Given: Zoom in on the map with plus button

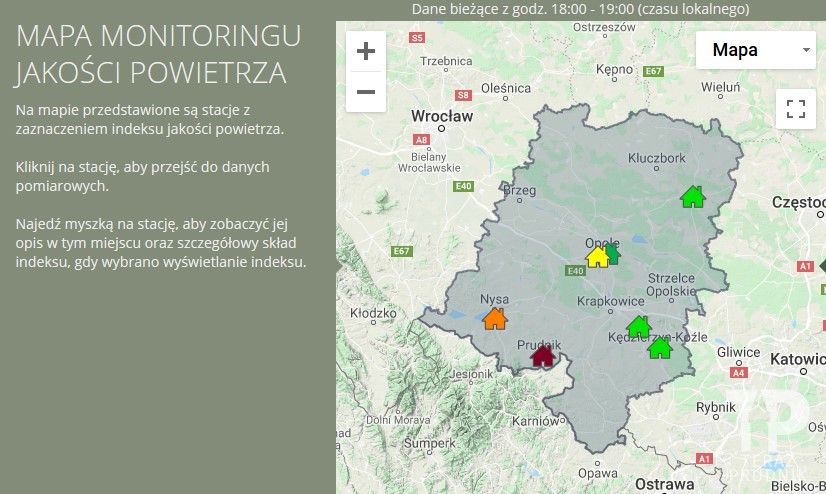Looking at the screenshot, I should [366, 51].
